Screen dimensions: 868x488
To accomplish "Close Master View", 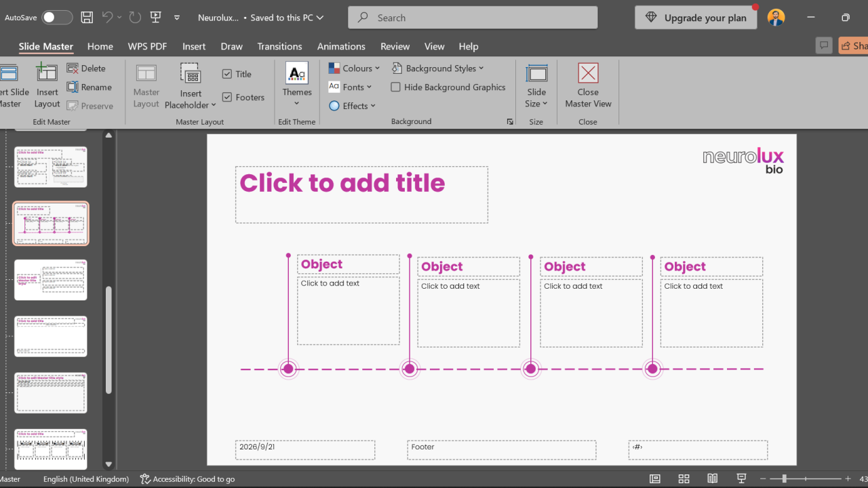I will [588, 86].
